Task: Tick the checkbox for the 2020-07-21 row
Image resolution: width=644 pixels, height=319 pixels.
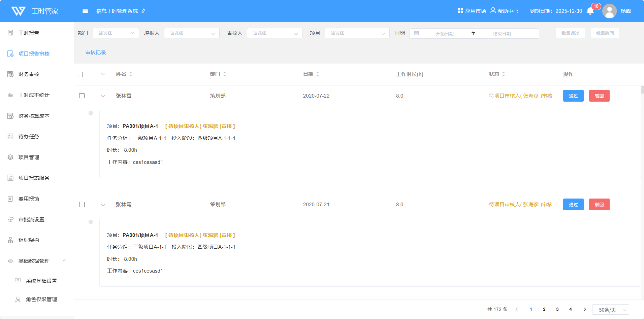Action: (82, 205)
